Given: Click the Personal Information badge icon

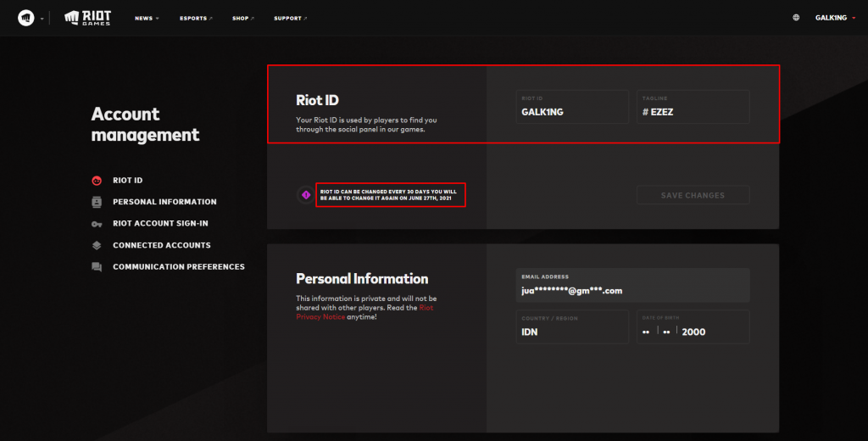Looking at the screenshot, I should coord(97,202).
